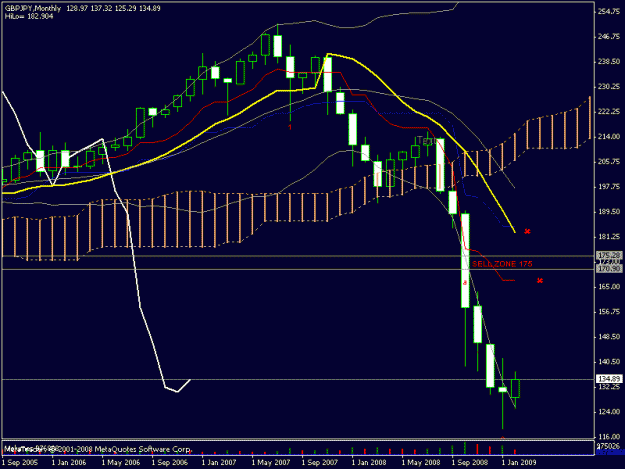Click the 116.00 price scale value
The height and width of the screenshot is (469, 625).
tap(609, 437)
